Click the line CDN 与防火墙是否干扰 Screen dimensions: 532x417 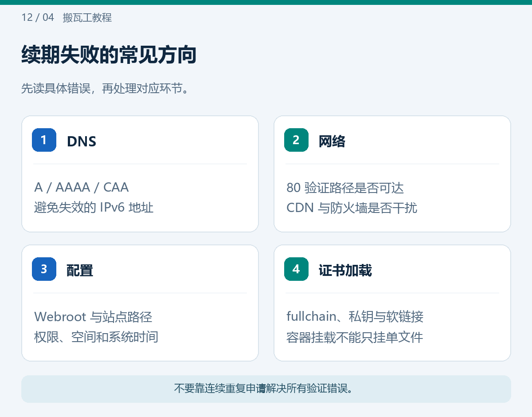click(352, 208)
